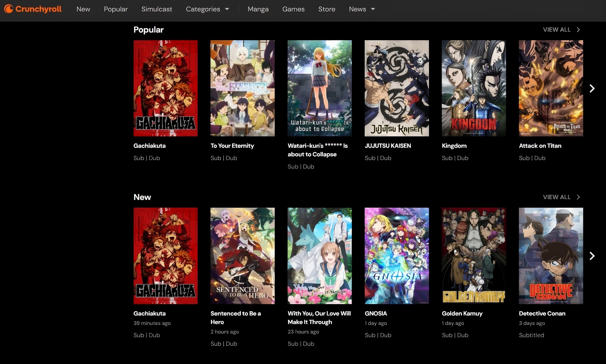This screenshot has height=364, width=606.
Task: Click the '23 hours ago' timestamp
Action: [303, 332]
